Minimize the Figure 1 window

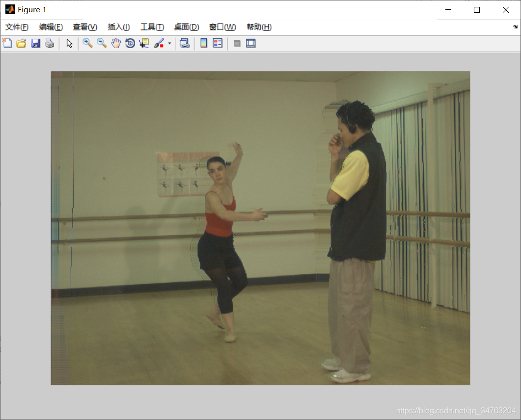point(448,10)
